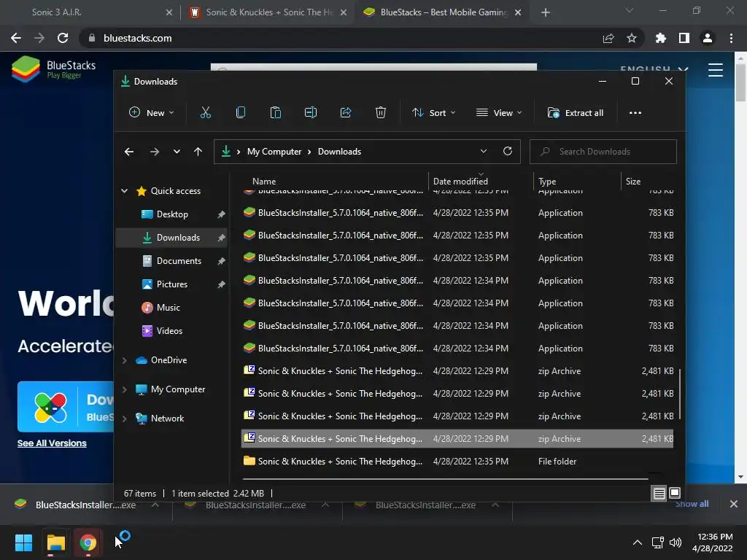Expand My Computer tree node
Image resolution: width=747 pixels, height=560 pixels.
[x=124, y=389]
